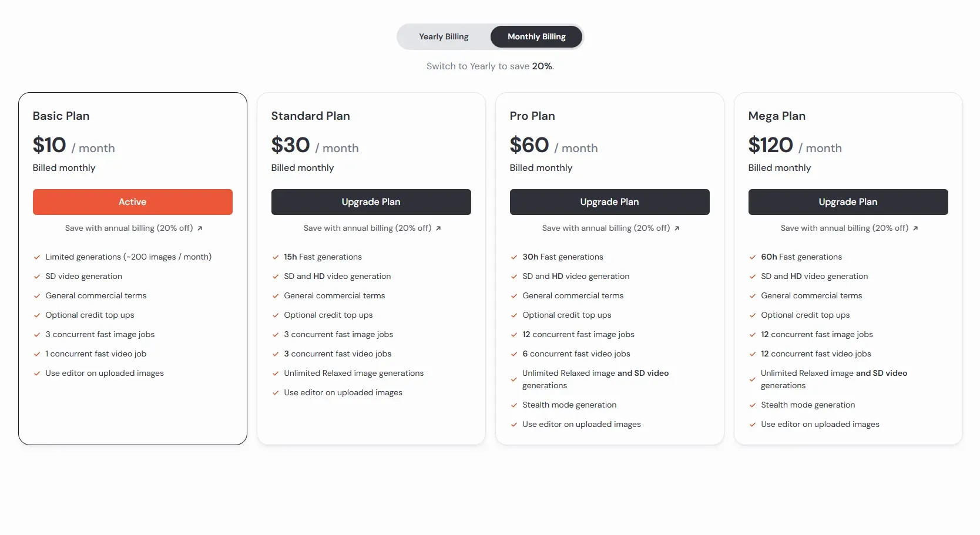Click arrow icon beside Mega Plan annual savings
Image resolution: width=980 pixels, height=535 pixels.
(x=915, y=228)
